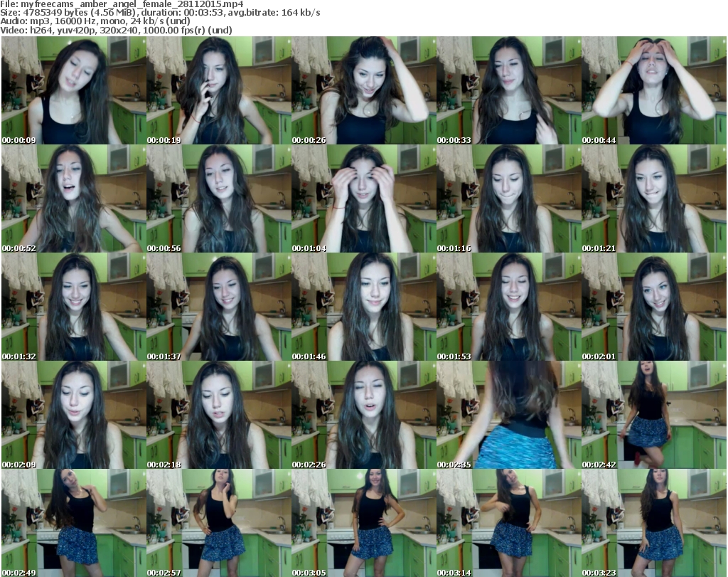Viewport: 728px width, 577px height.
Task: Click the 'File:' name line in header
Action: tap(122, 4)
